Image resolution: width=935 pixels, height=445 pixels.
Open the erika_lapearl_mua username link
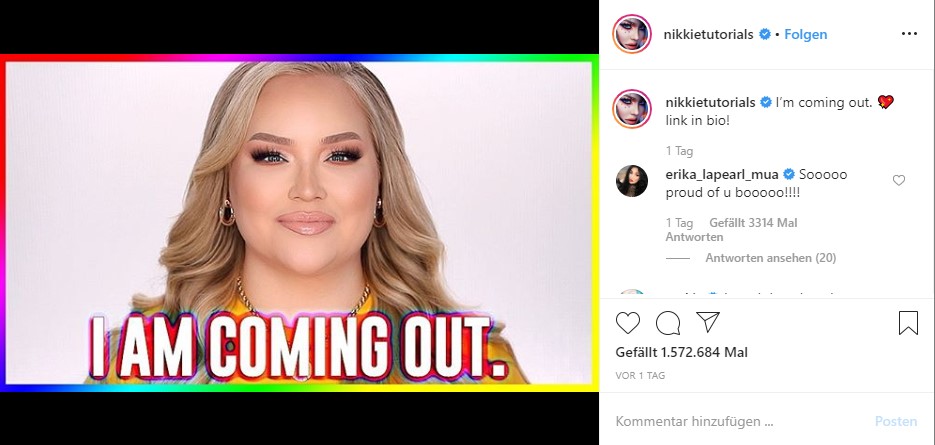coord(722,175)
